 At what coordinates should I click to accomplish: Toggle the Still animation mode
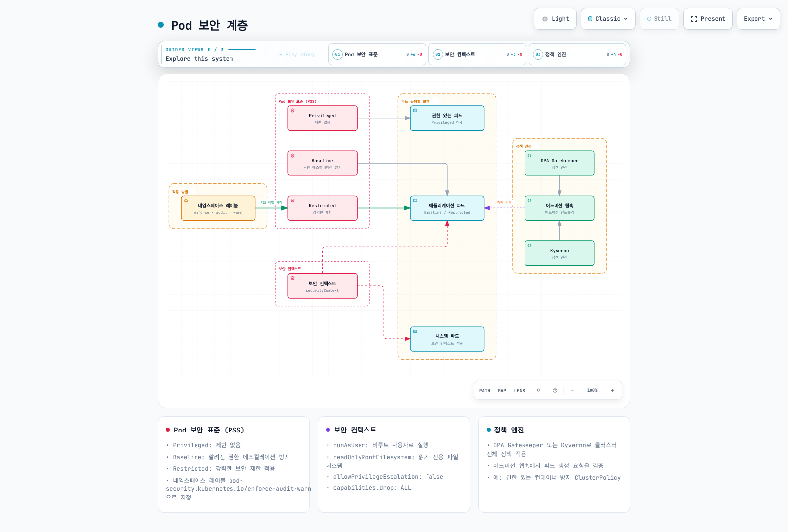659,19
